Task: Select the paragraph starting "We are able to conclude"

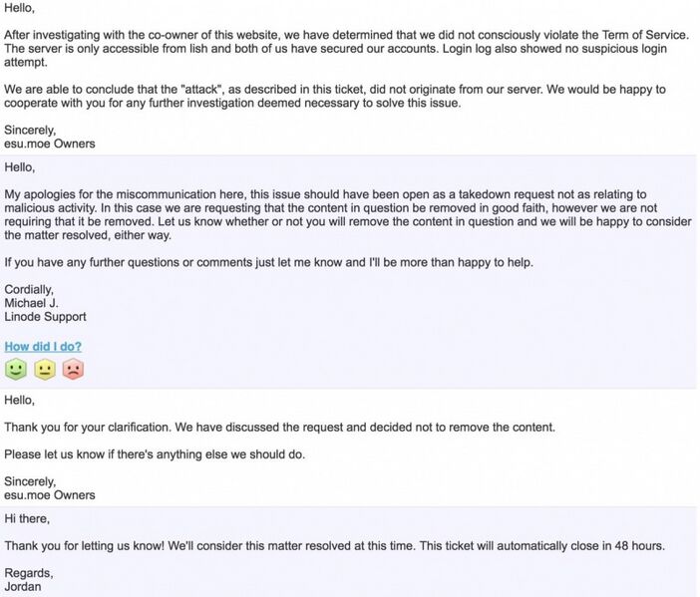Action: click(335, 96)
